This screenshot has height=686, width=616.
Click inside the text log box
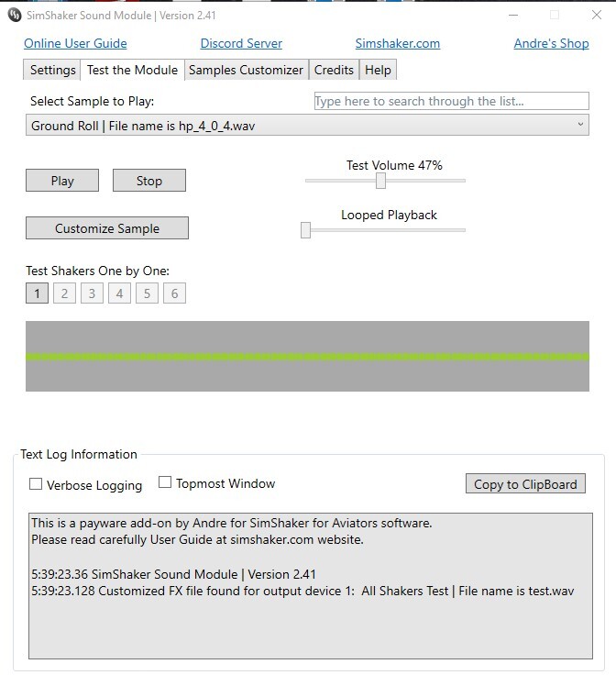tap(311, 586)
